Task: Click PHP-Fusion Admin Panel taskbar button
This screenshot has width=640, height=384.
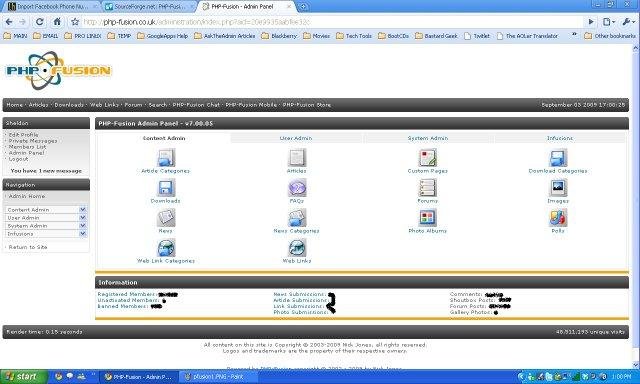Action: click(x=139, y=377)
